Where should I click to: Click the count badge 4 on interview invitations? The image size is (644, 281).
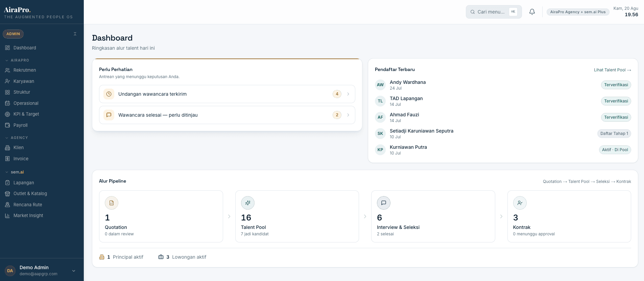tap(337, 94)
